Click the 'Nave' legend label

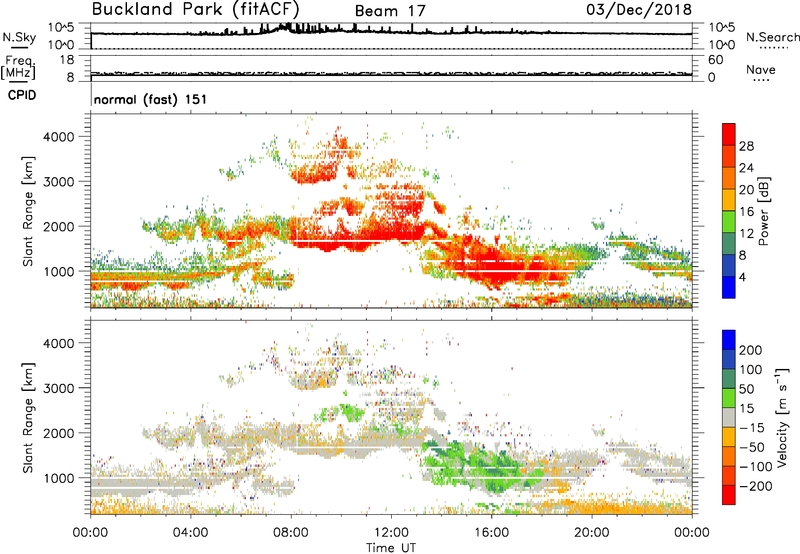tap(761, 69)
